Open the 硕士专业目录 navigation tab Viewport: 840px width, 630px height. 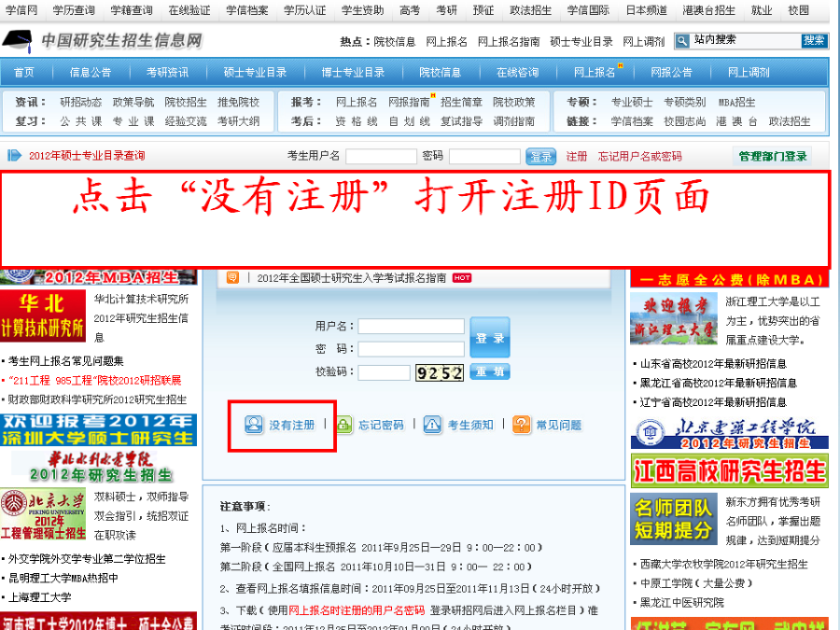(x=255, y=72)
